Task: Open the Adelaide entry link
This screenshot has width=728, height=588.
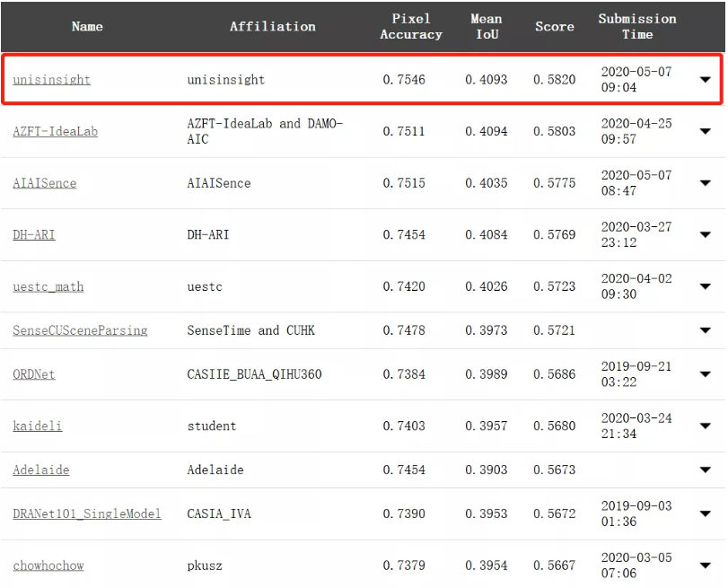Action: tap(41, 470)
